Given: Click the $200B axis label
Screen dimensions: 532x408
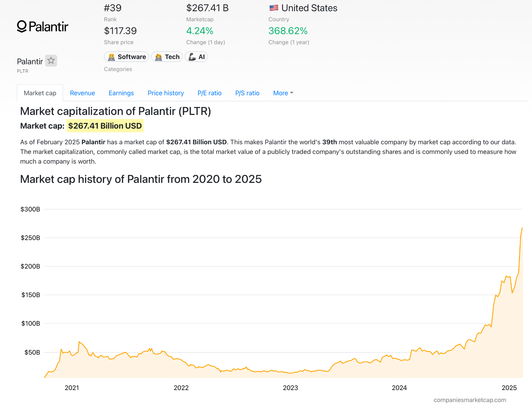Looking at the screenshot, I should [30, 266].
